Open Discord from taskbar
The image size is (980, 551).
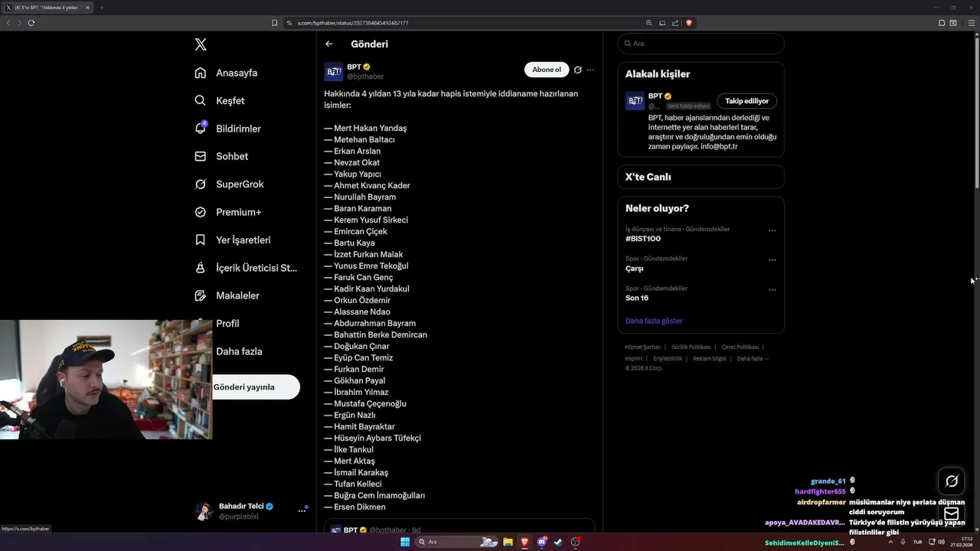click(x=542, y=542)
